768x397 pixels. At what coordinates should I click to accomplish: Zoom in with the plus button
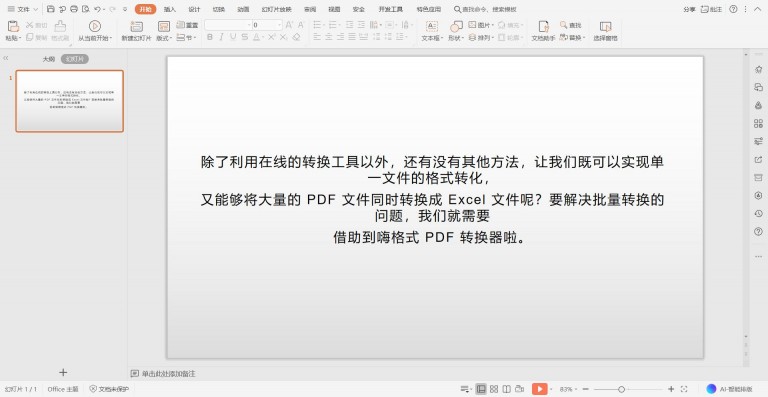click(671, 389)
